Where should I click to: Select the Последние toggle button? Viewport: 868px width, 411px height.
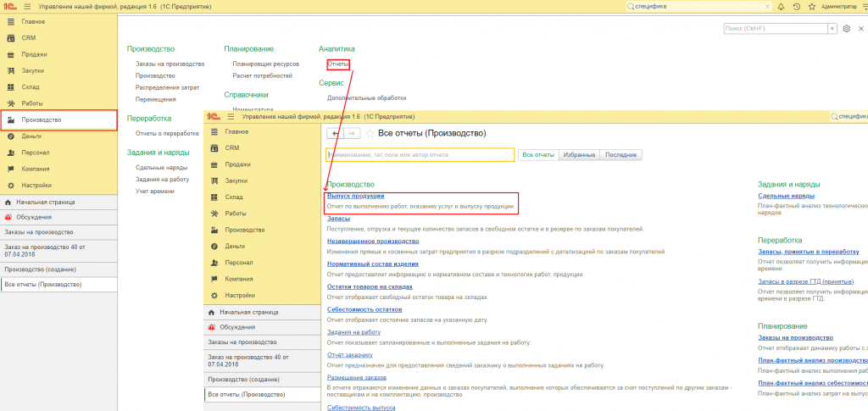620,155
